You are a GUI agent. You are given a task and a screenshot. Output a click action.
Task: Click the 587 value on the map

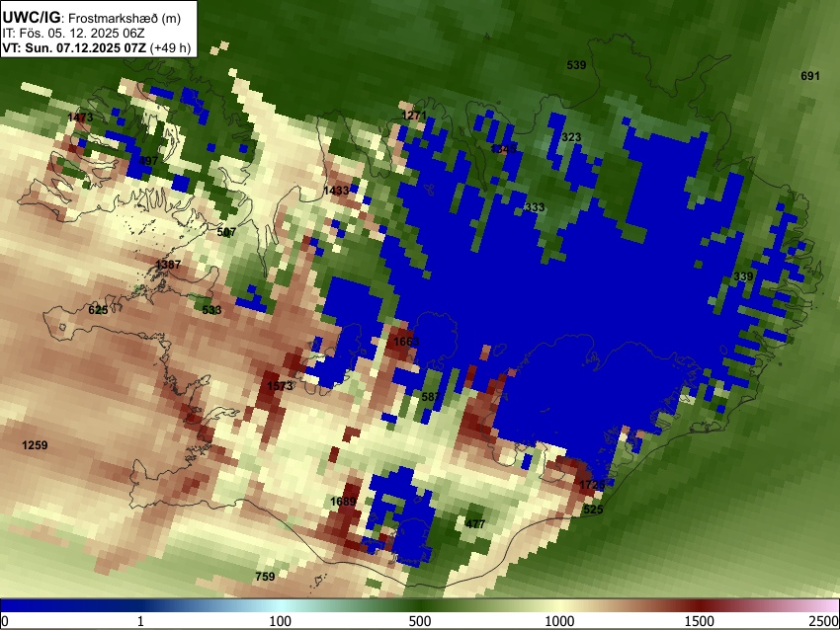tap(431, 397)
